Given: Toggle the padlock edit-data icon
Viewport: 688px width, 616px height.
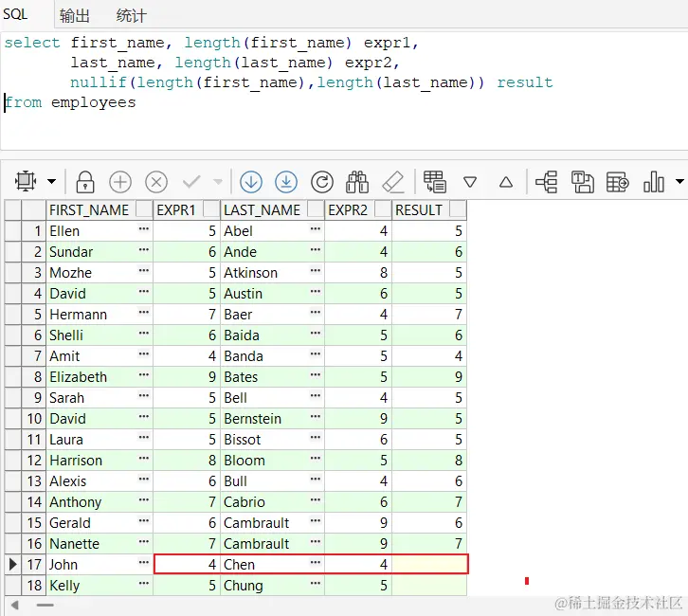Looking at the screenshot, I should (85, 181).
